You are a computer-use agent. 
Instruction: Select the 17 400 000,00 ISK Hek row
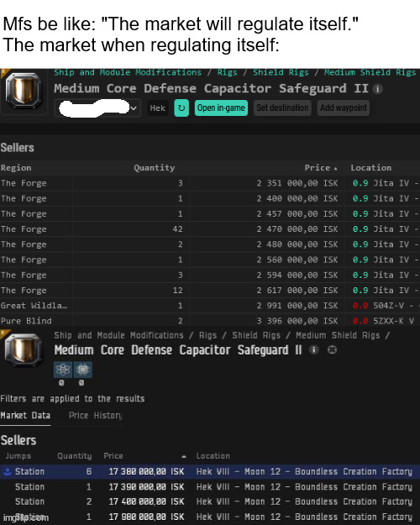click(210, 501)
